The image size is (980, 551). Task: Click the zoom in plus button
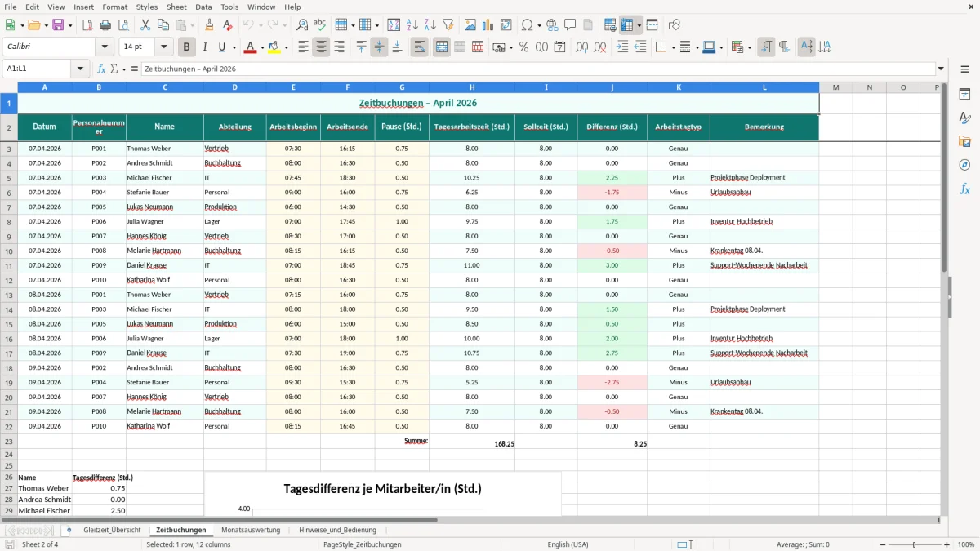947,544
